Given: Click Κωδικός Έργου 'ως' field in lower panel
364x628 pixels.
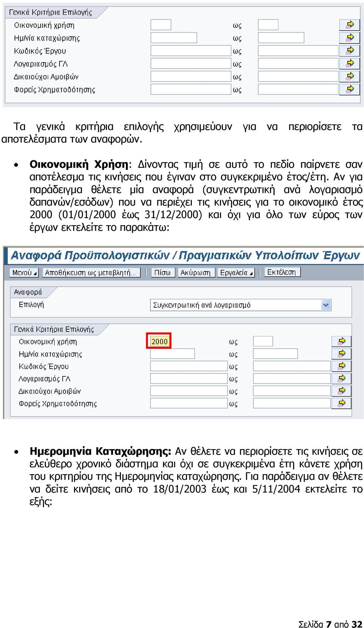Looking at the screenshot, I should 292,366.
